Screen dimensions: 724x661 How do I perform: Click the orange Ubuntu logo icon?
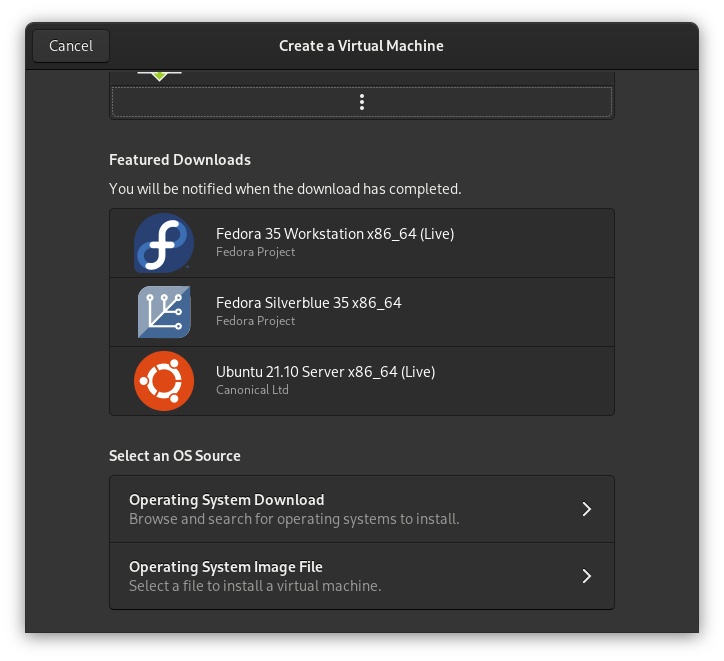coord(164,381)
